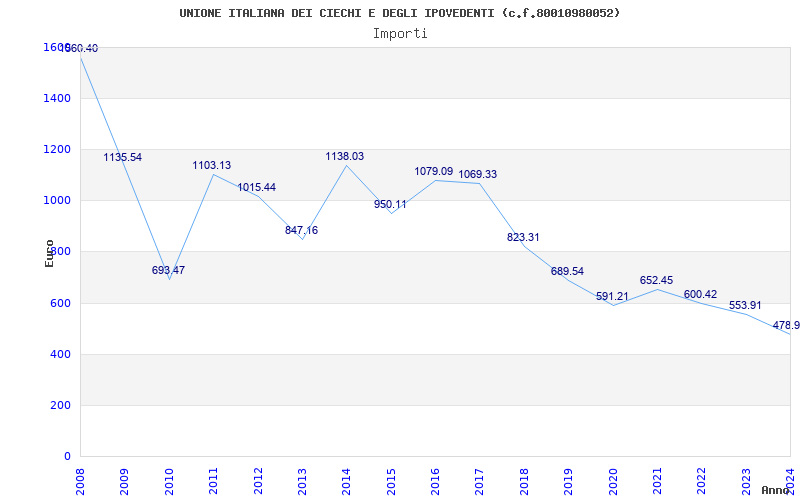Click the x-axis year 2009
The image size is (800, 500).
[124, 481]
